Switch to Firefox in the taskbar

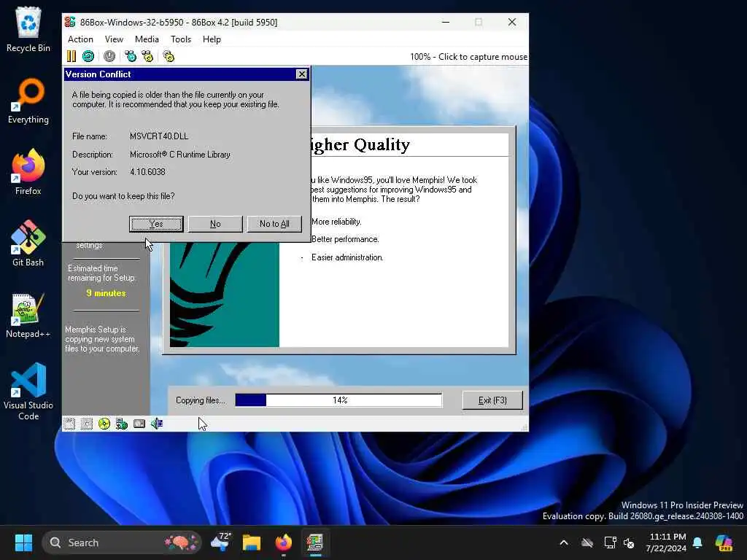point(284,542)
